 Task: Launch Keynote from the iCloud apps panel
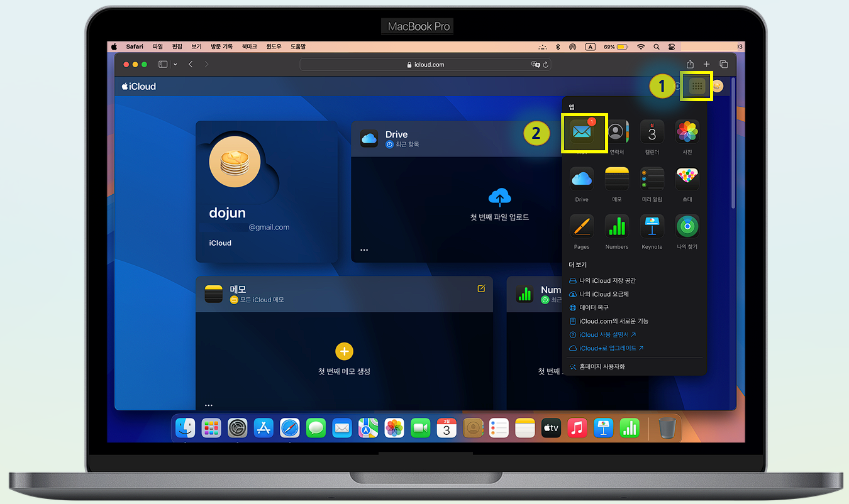tap(652, 226)
